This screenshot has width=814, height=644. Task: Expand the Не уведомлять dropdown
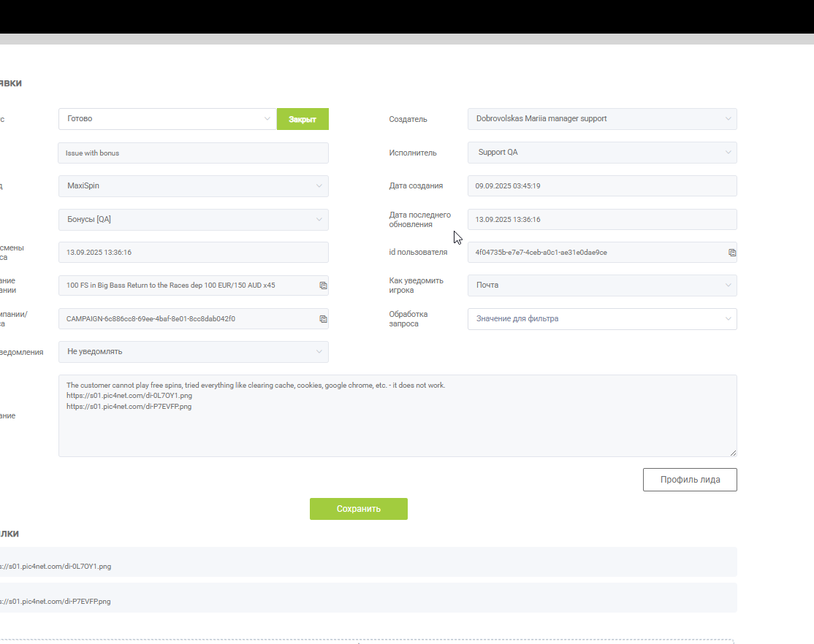[193, 352]
